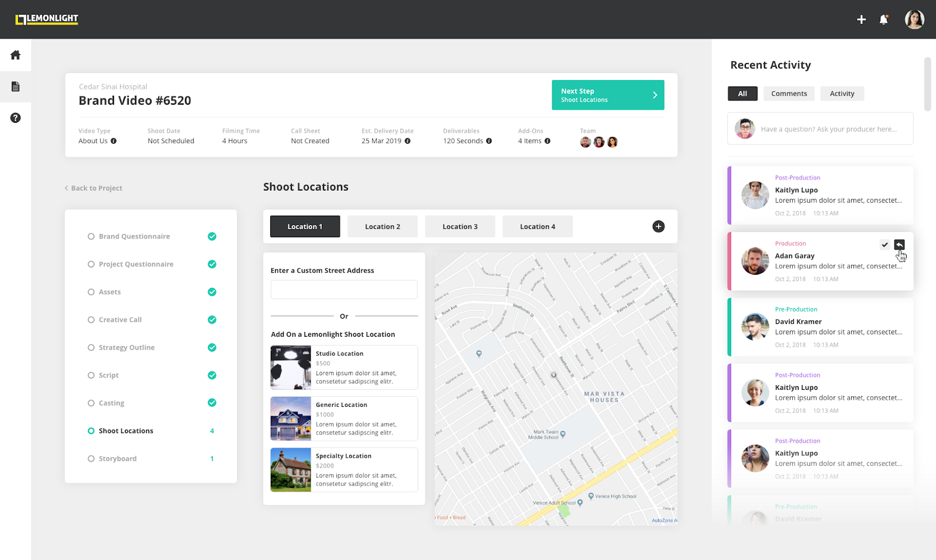Screen dimensions: 936x560
Task: Switch to Location 3 tab
Action: coord(460,227)
